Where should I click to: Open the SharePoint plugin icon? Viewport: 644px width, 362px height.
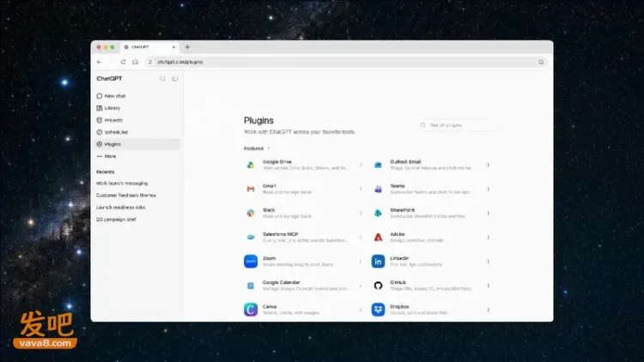(x=378, y=213)
